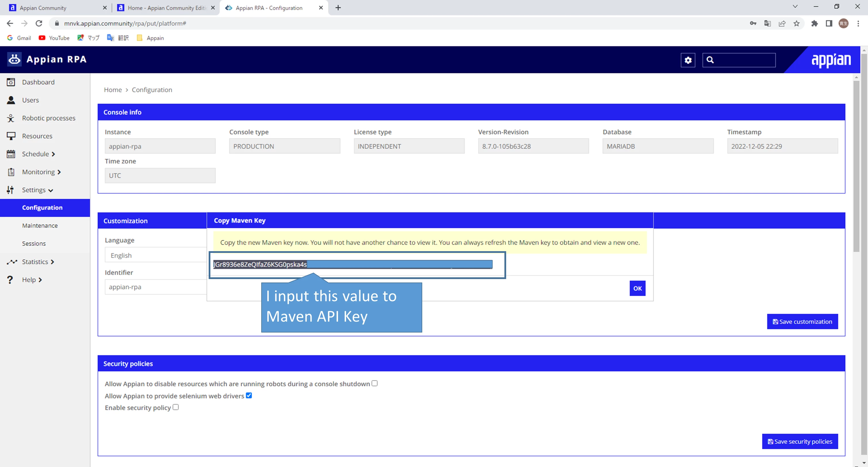Image resolution: width=868 pixels, height=467 pixels.
Task: Click the translate page icon in address bar
Action: 767,23
